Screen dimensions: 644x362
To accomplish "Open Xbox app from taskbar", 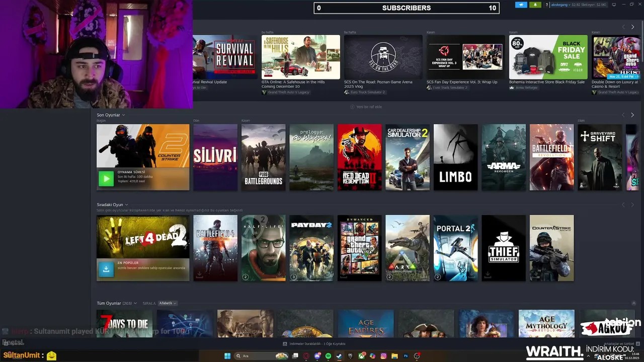I will click(362, 356).
